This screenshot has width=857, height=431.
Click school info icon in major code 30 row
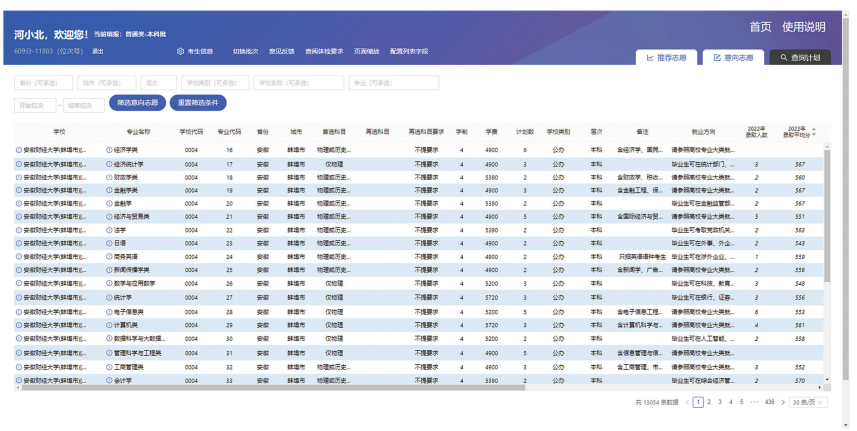point(19,339)
